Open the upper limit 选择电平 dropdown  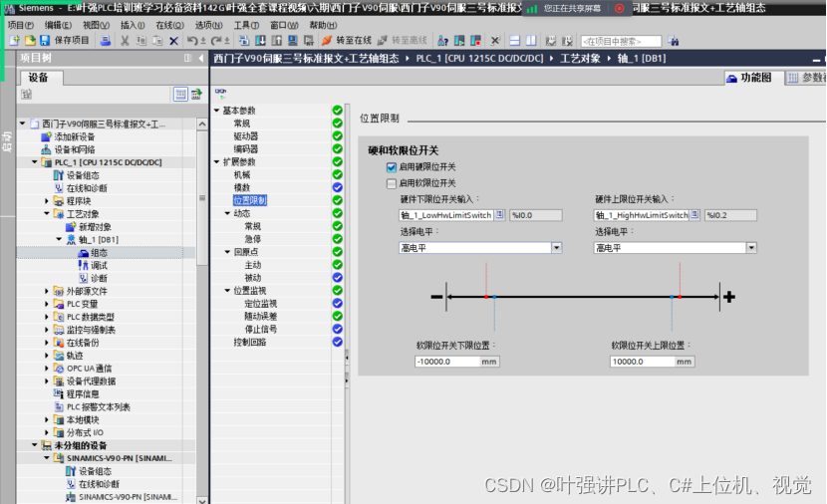pos(751,248)
